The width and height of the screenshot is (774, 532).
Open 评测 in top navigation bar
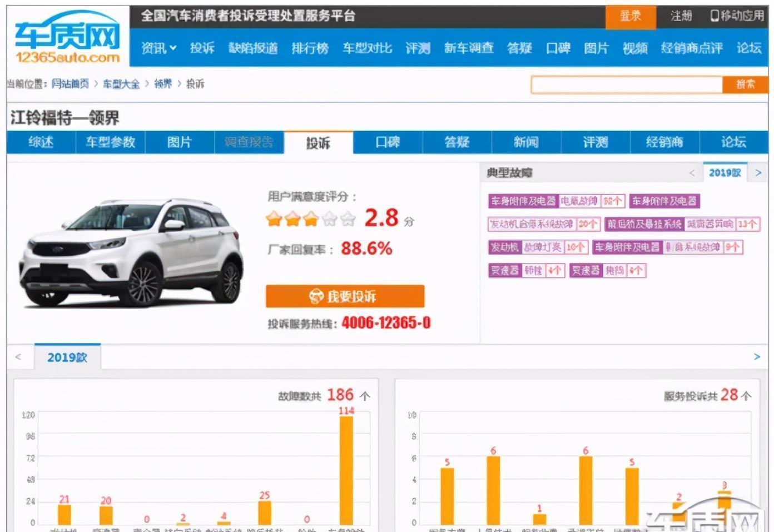(418, 48)
